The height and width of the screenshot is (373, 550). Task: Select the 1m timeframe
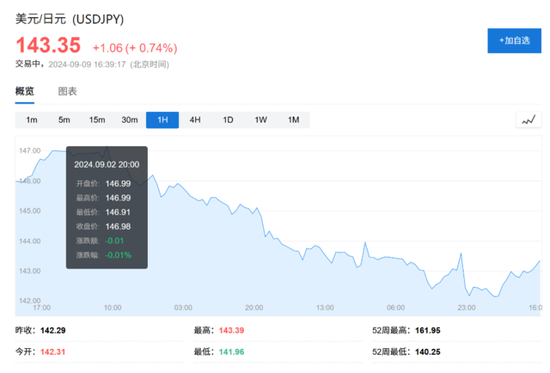[32, 120]
